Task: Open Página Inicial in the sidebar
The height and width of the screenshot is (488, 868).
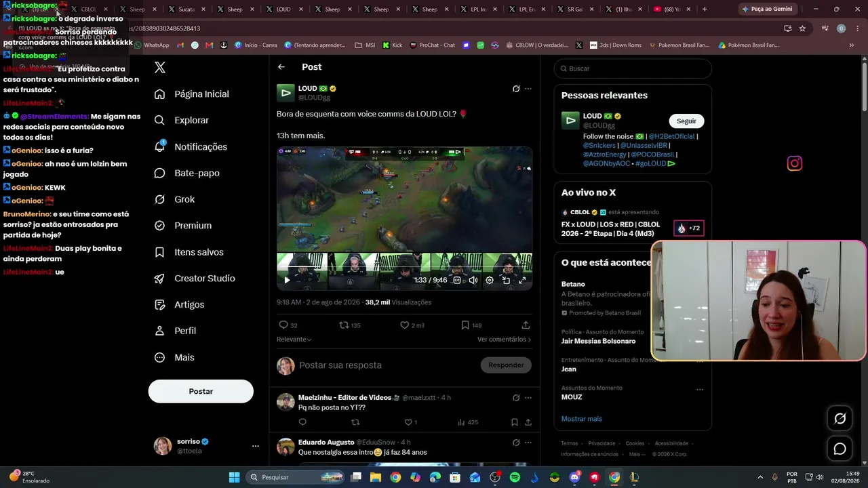Action: pyautogui.click(x=192, y=94)
